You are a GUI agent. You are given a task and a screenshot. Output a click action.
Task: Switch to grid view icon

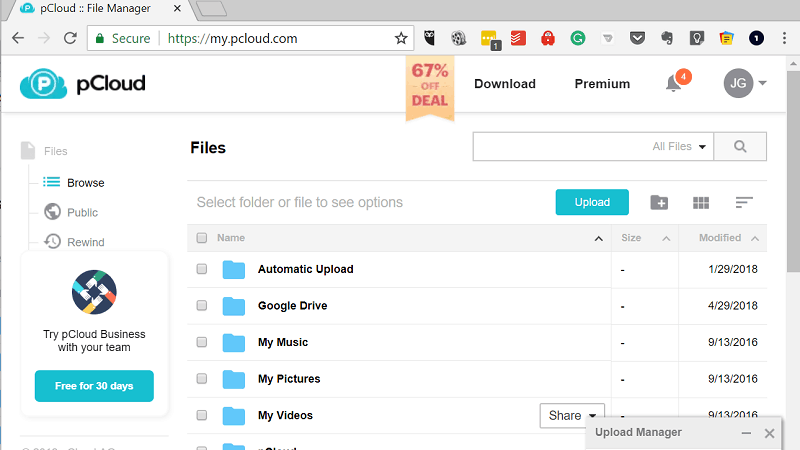701,202
